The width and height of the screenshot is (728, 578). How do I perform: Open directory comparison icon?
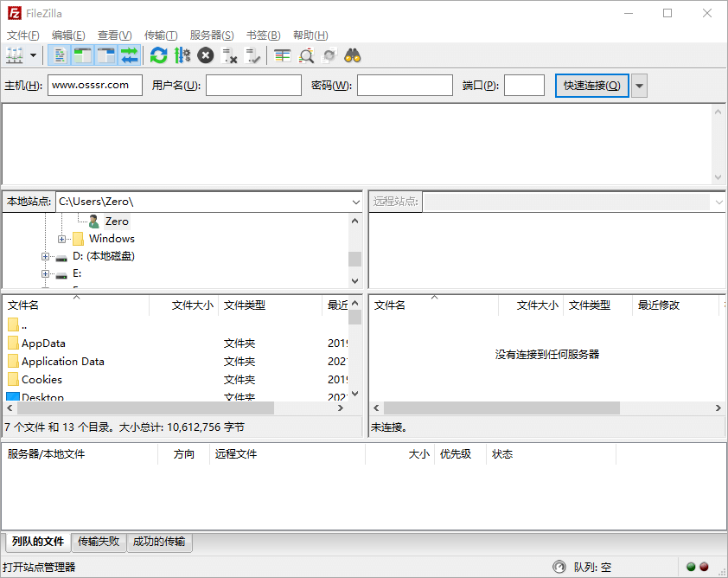[306, 55]
